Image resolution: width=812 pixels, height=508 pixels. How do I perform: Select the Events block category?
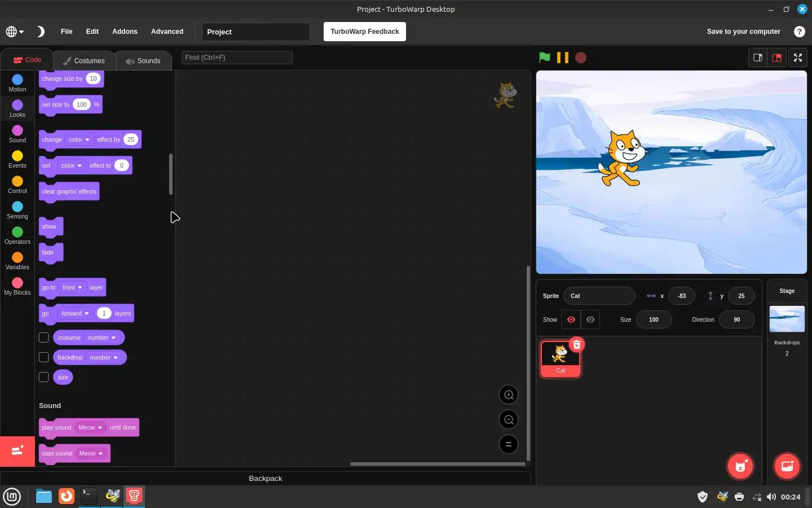17,159
